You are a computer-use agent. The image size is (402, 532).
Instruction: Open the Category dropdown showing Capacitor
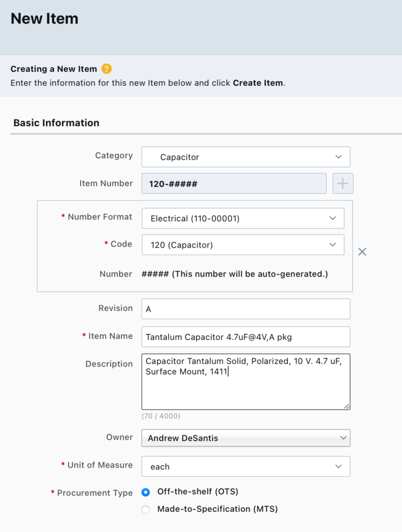click(245, 157)
